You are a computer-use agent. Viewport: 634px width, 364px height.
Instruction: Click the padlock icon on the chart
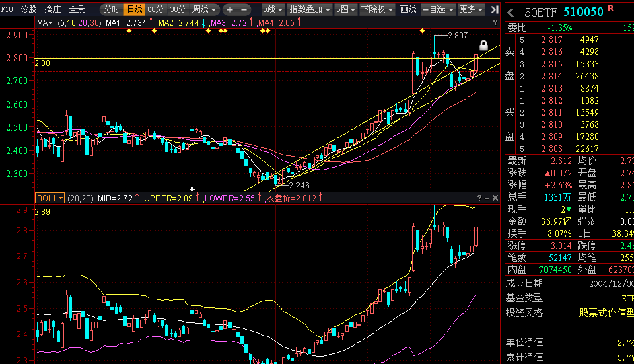point(483,45)
